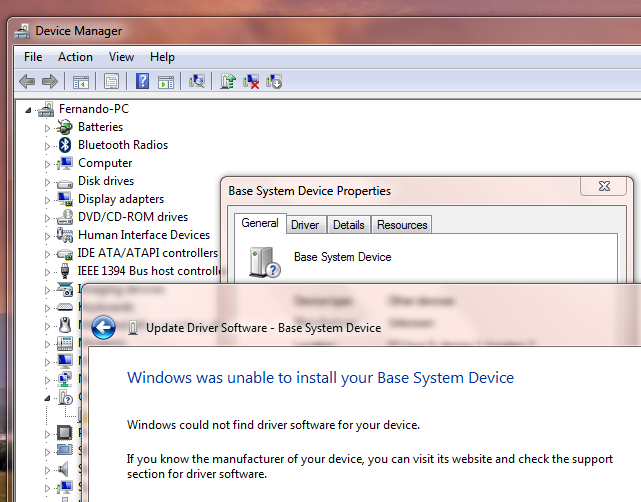The height and width of the screenshot is (502, 641).
Task: Select Disk drives tree label
Action: point(106,181)
